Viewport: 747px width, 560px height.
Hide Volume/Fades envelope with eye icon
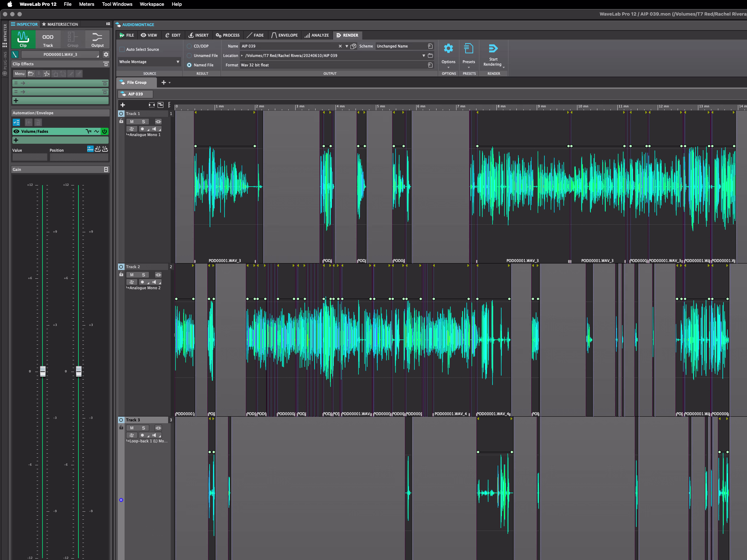tap(16, 131)
